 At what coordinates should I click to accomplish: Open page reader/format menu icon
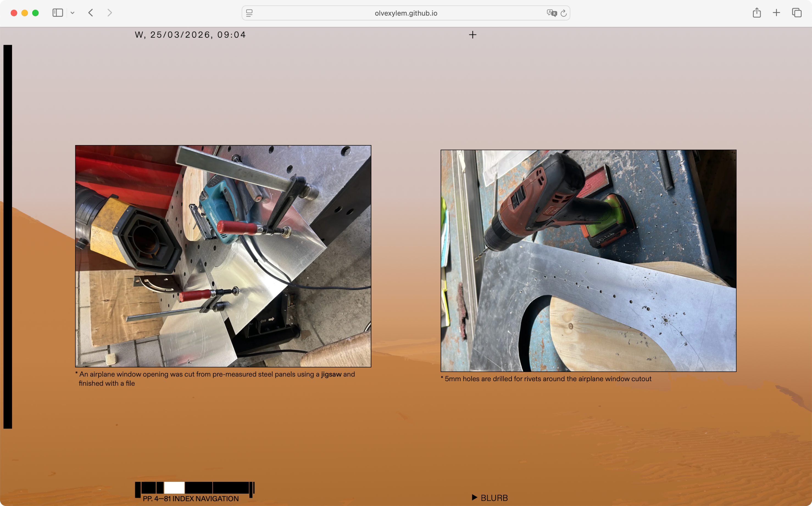[249, 13]
